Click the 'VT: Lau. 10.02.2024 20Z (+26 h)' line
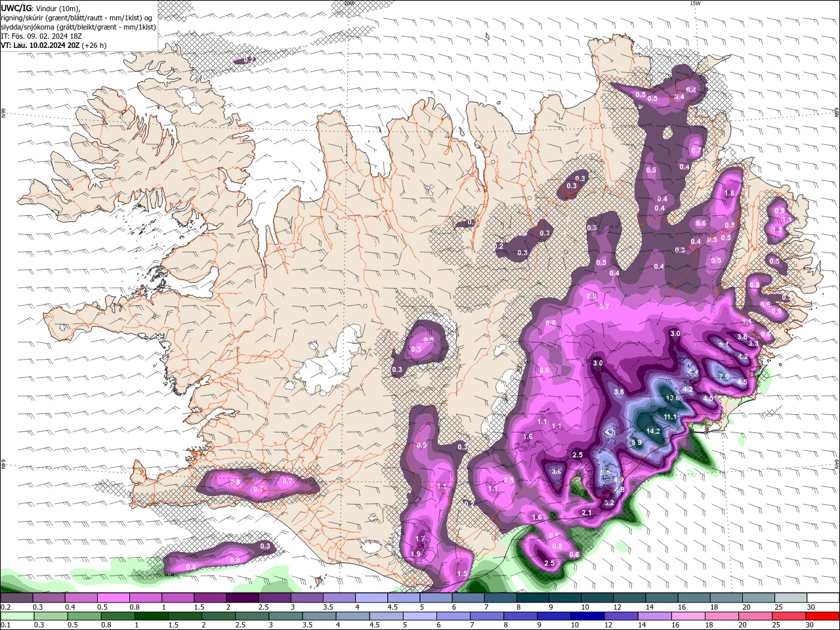 tap(54, 45)
